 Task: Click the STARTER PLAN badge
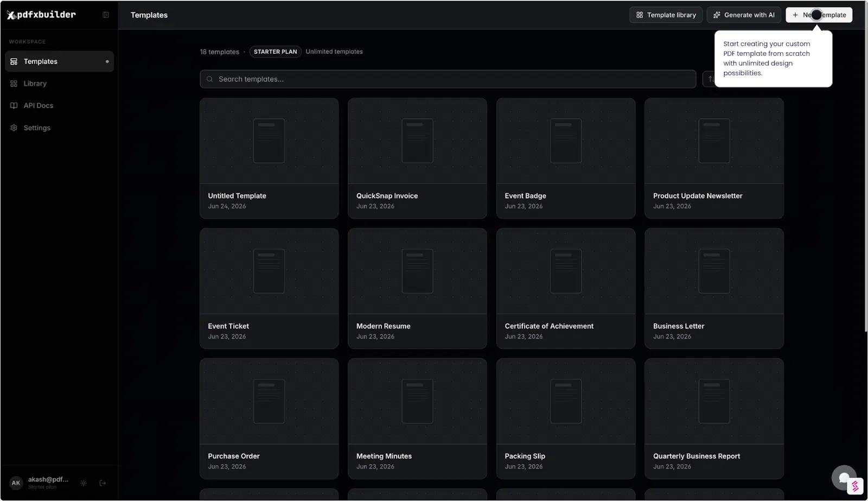coord(276,52)
